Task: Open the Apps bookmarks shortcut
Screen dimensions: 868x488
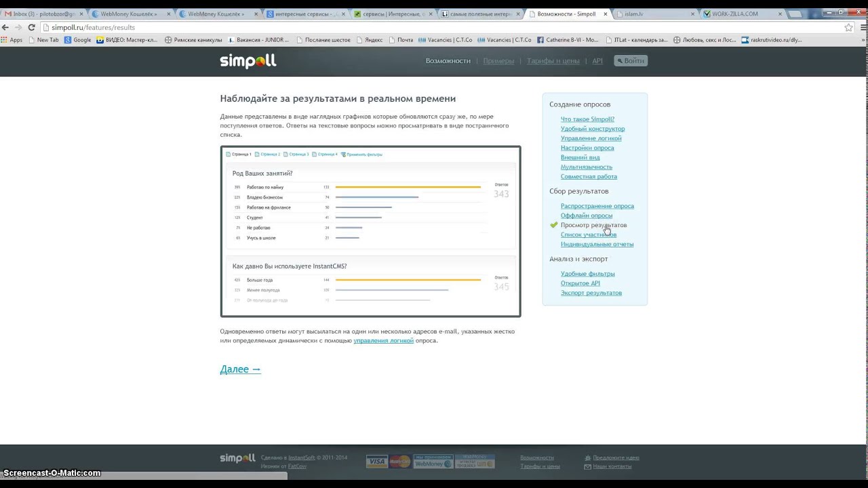Action: click(x=12, y=40)
